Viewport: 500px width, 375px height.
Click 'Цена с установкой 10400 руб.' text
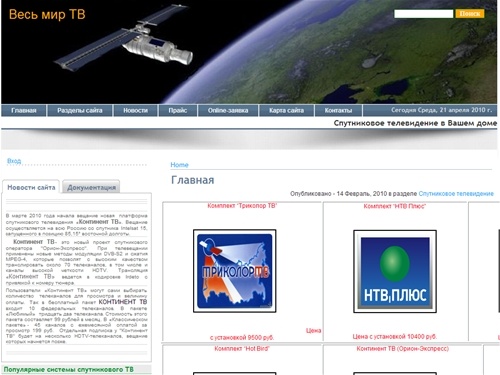395,337
